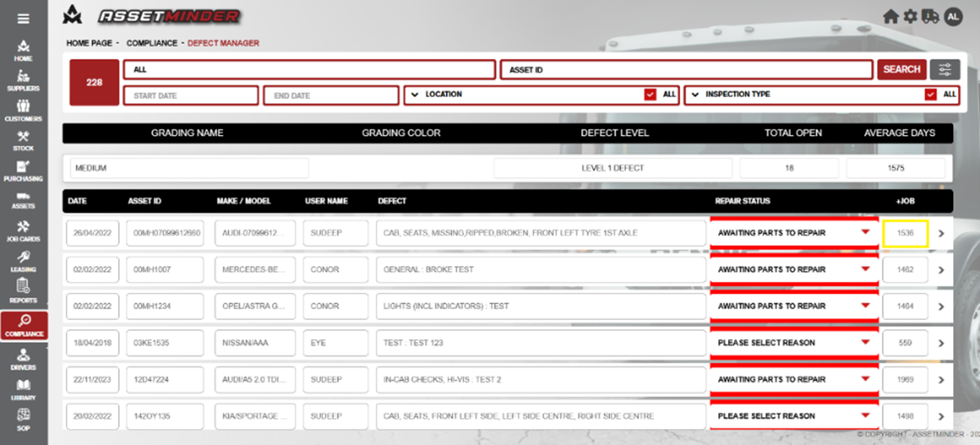Click date 18/04/2018 cell
The image size is (980, 445).
coord(93,343)
